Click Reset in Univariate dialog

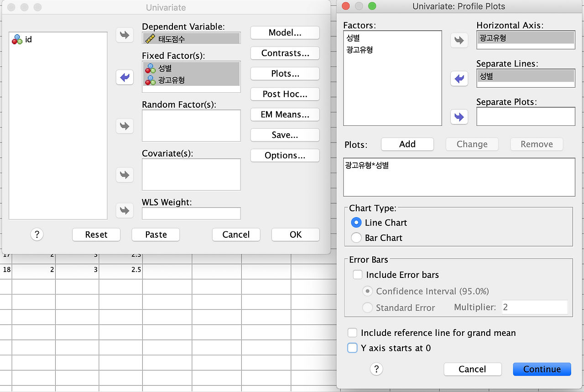tap(96, 235)
